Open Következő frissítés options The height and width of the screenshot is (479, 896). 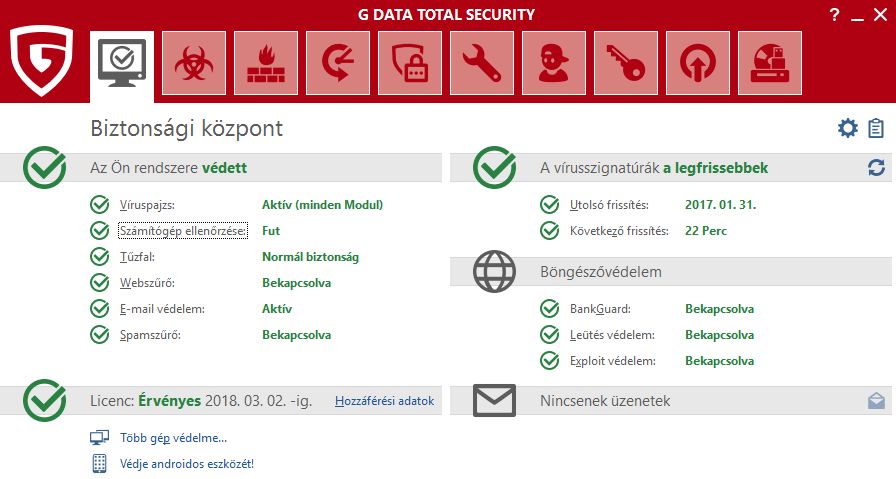[619, 231]
